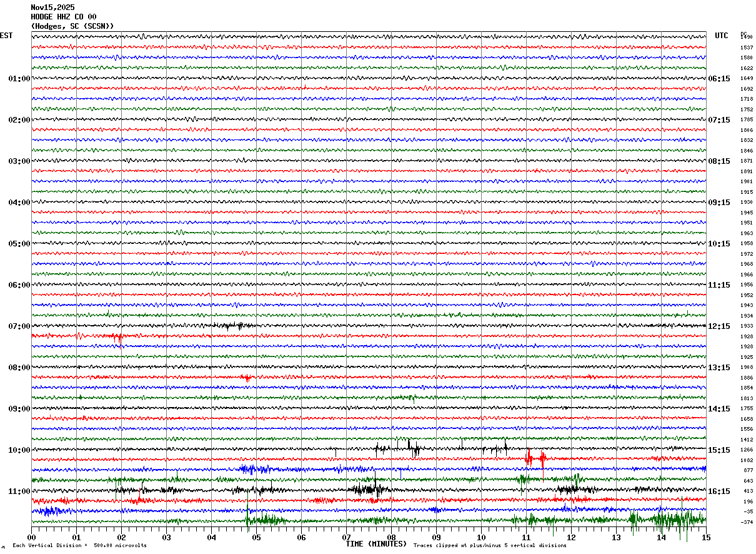Click the 15:15 UTC time label
This screenshot has height=554, width=756.
(719, 450)
